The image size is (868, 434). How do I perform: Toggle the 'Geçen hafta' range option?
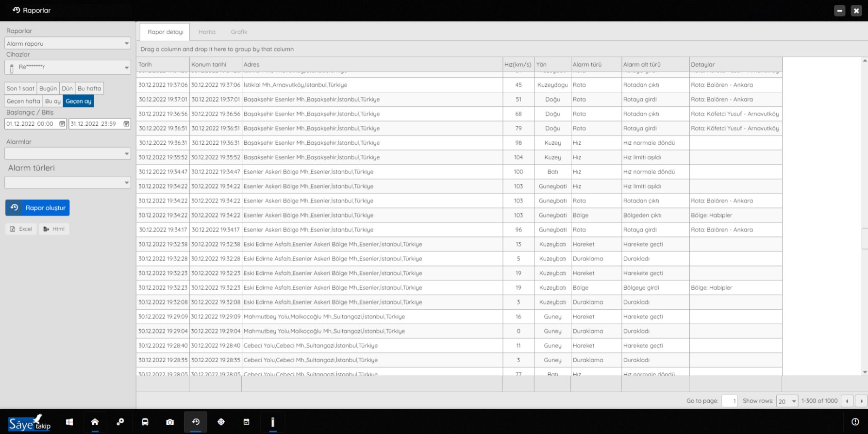click(23, 101)
